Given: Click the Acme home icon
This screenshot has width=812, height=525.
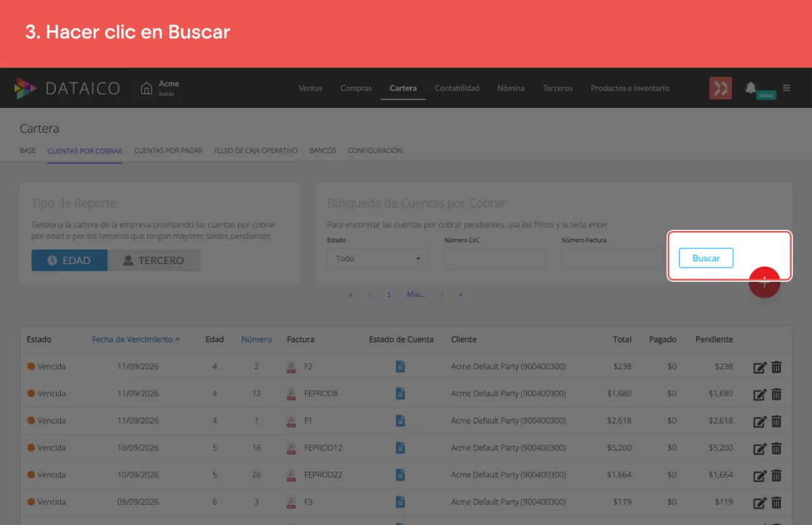Looking at the screenshot, I should (147, 88).
